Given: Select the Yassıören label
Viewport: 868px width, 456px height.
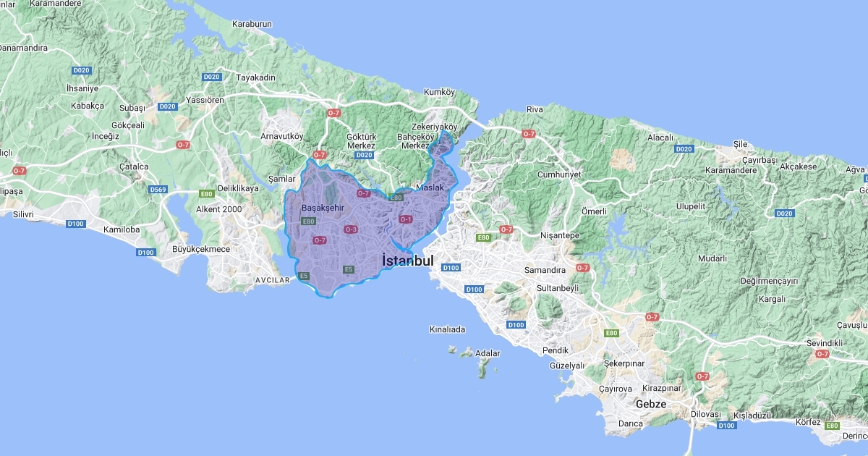Looking at the screenshot, I should coord(205,100).
